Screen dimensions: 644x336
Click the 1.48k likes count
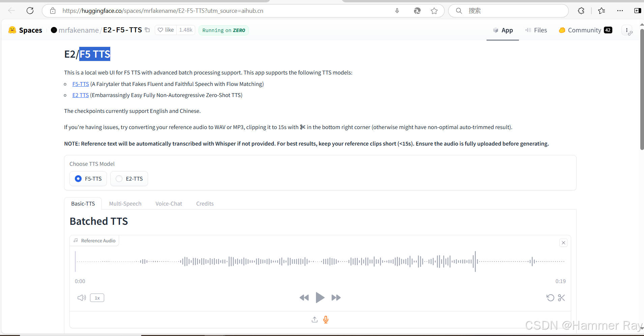coord(186,30)
